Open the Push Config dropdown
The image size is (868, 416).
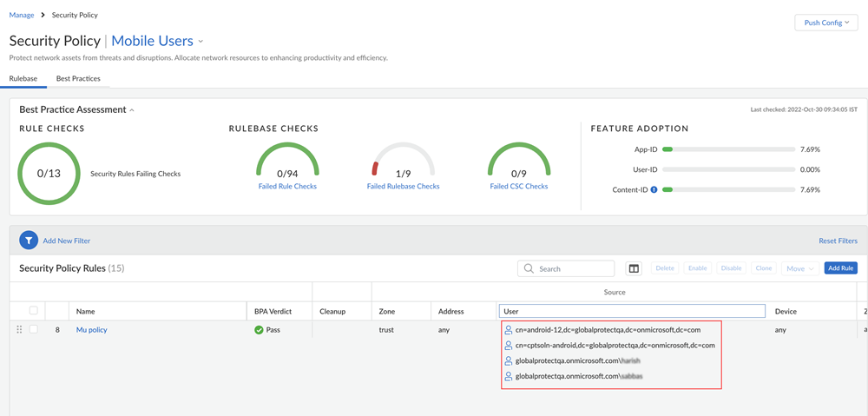[825, 23]
